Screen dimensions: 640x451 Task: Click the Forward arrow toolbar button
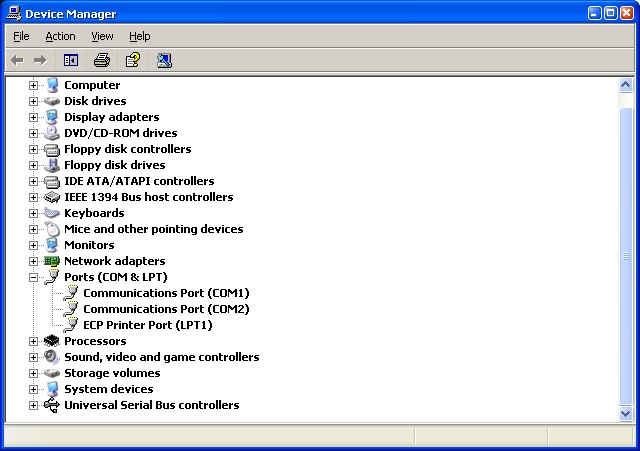point(40,60)
